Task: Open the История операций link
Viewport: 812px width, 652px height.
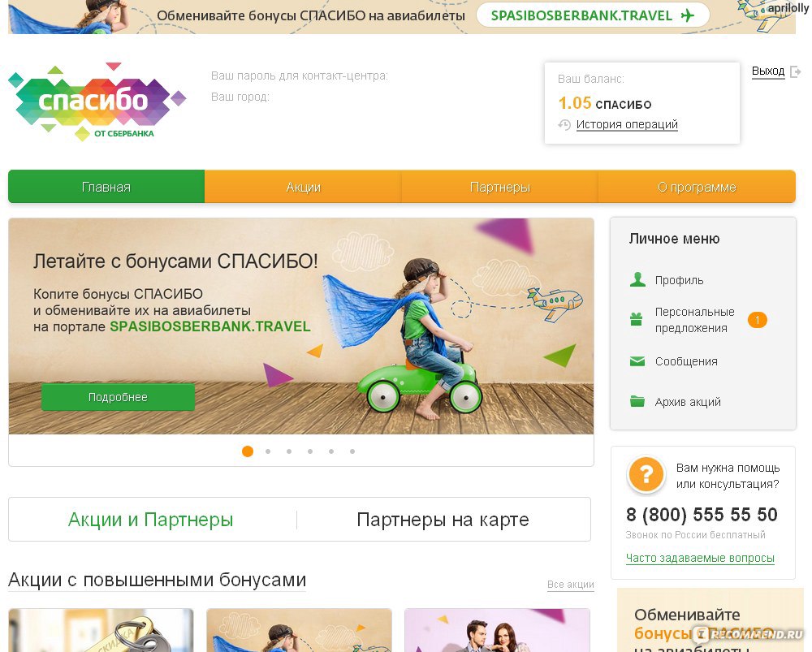Action: (x=627, y=125)
